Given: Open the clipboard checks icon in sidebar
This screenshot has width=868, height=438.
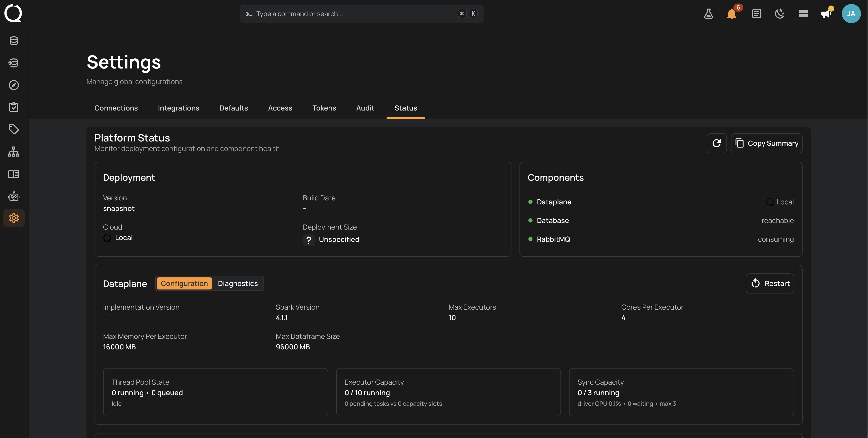Looking at the screenshot, I should pos(14,107).
